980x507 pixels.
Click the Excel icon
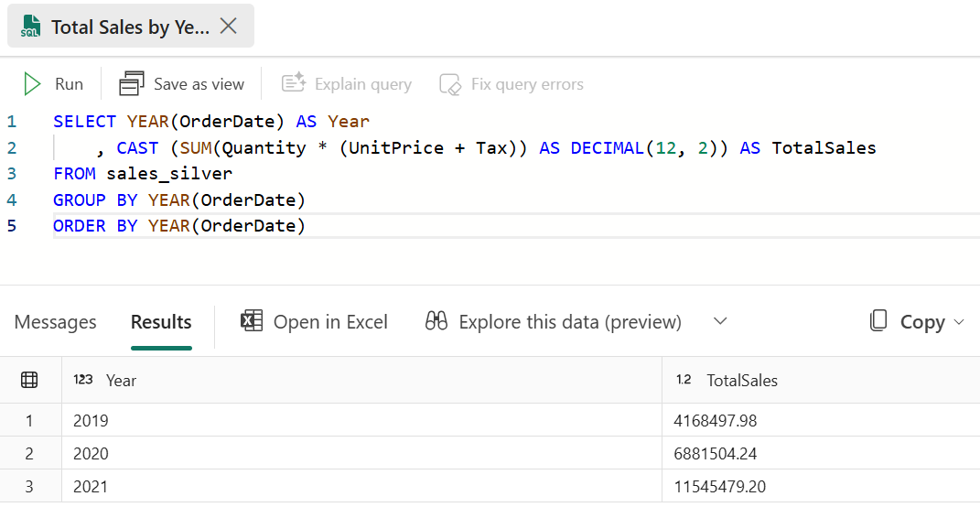pyautogui.click(x=252, y=320)
